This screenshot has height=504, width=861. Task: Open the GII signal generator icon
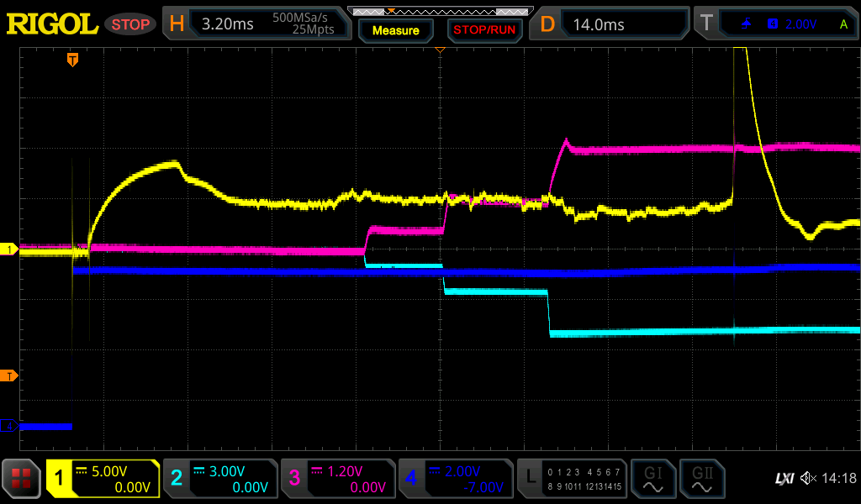click(x=701, y=479)
